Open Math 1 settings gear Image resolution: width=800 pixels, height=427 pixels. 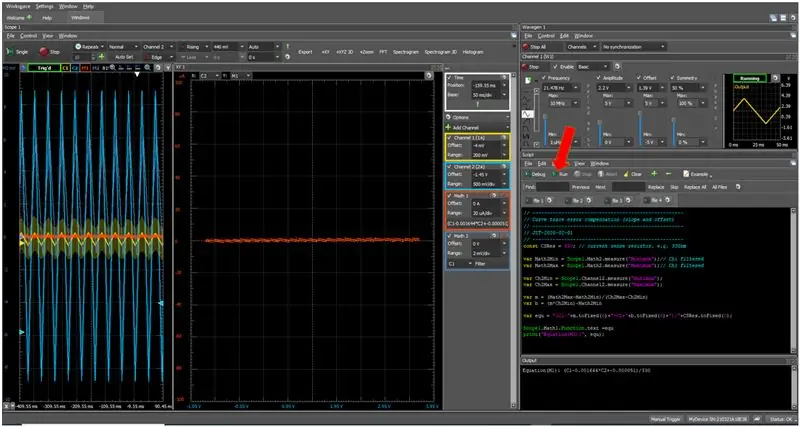click(x=493, y=195)
